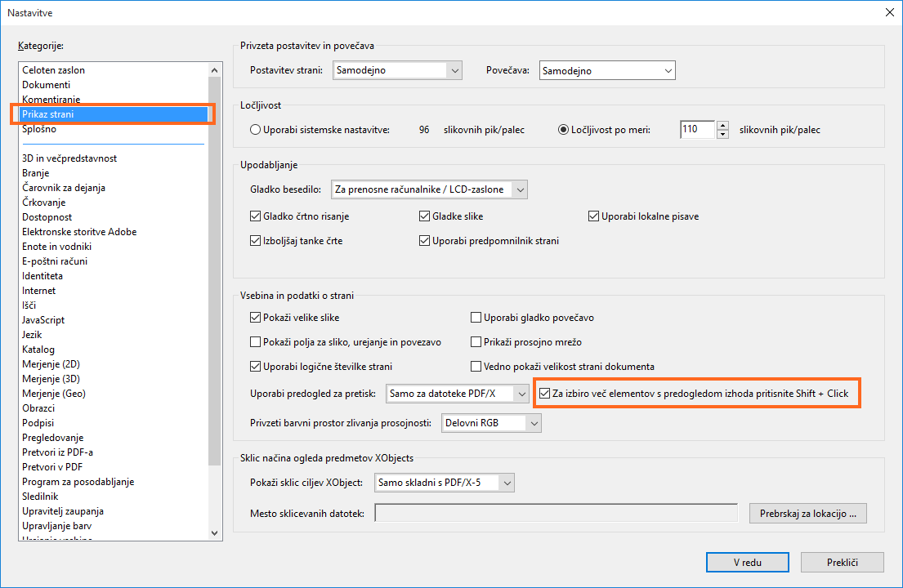Select Splošno category
Screen dimensions: 903x588
pos(39,129)
